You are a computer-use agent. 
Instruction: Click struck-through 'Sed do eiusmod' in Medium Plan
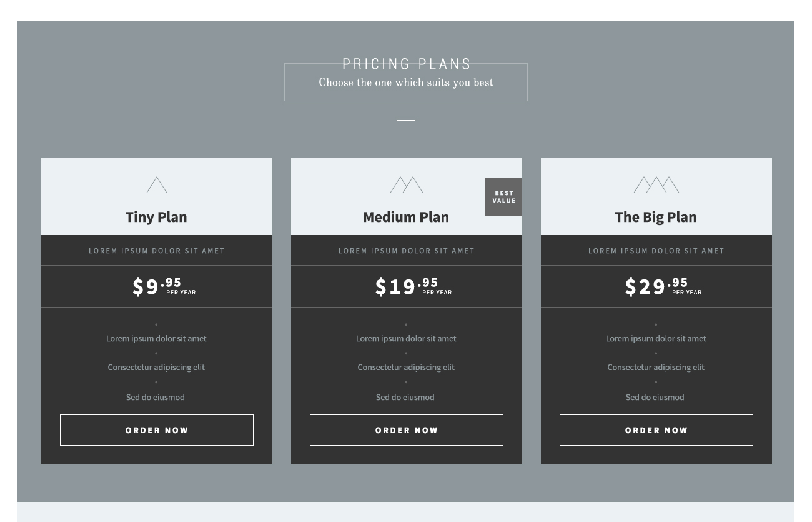coord(406,397)
